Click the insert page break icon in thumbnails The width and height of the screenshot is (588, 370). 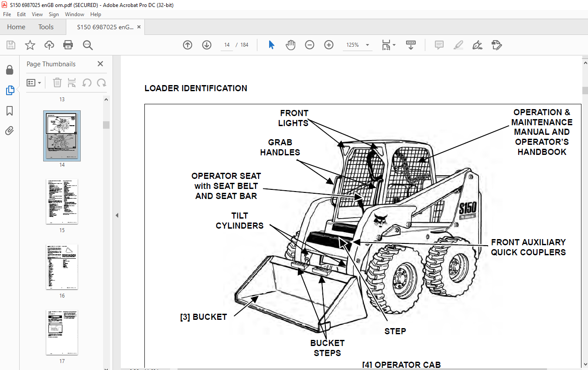pyautogui.click(x=72, y=82)
